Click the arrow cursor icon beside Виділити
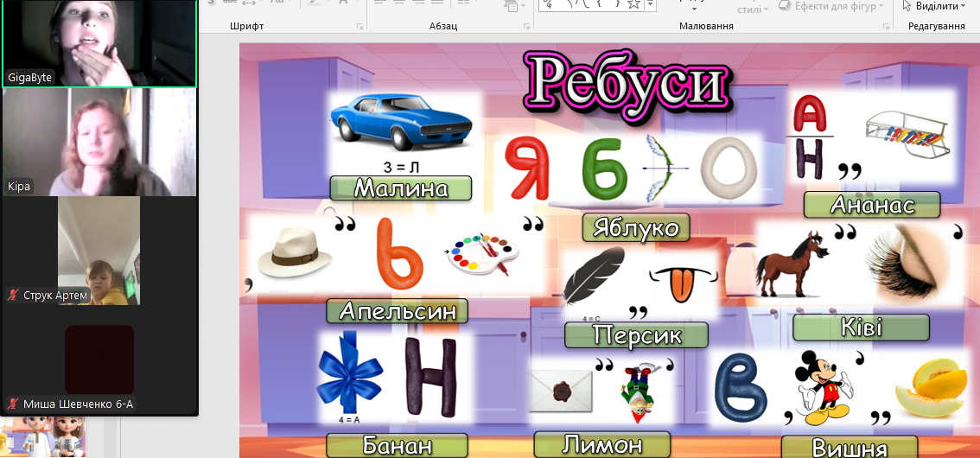The image size is (980, 458). [907, 6]
